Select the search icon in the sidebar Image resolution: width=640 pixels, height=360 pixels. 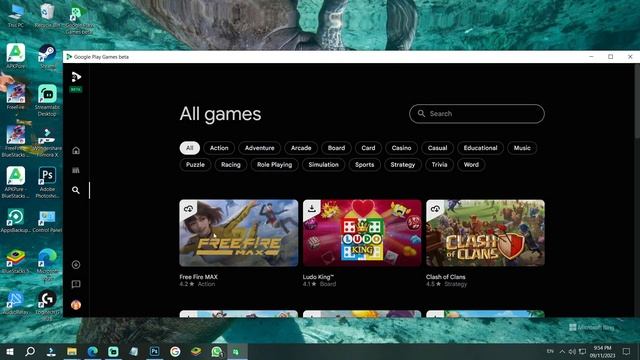click(76, 190)
